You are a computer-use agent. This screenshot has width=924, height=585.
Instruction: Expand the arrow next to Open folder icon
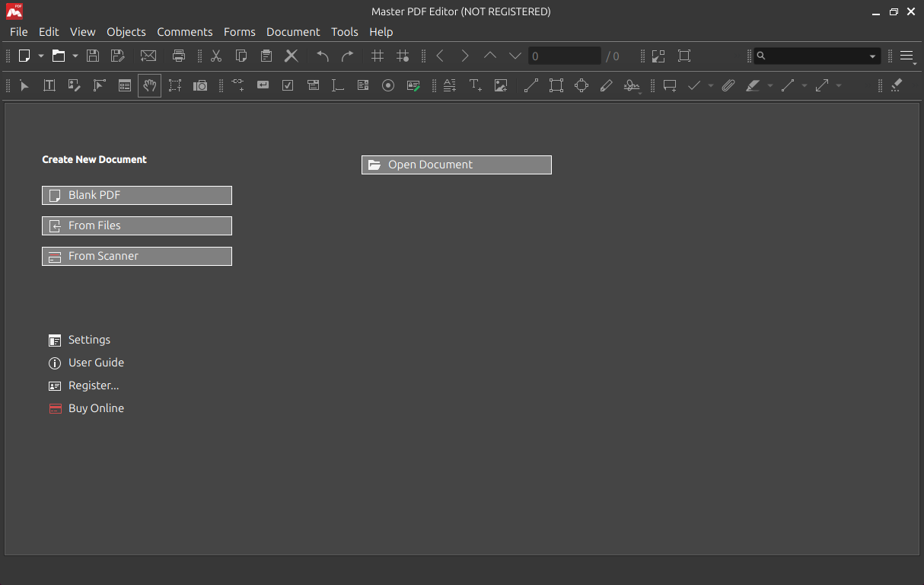(75, 56)
